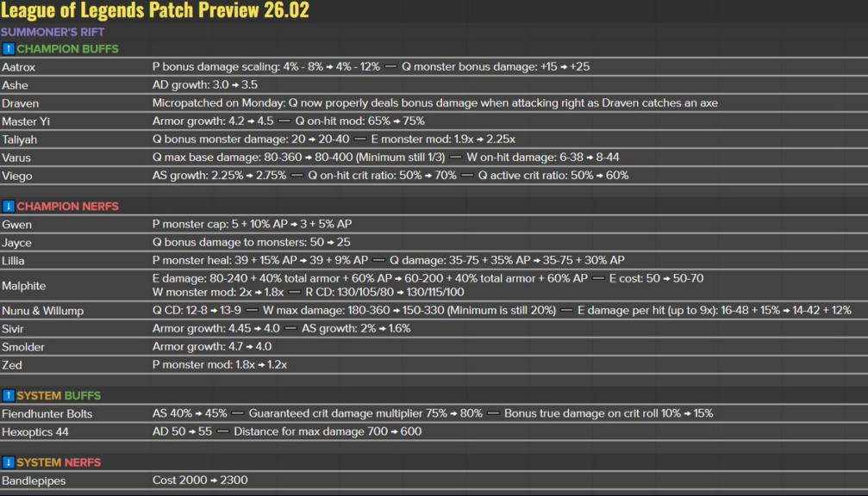Click Gwen's P monster cap change text

pos(252,224)
